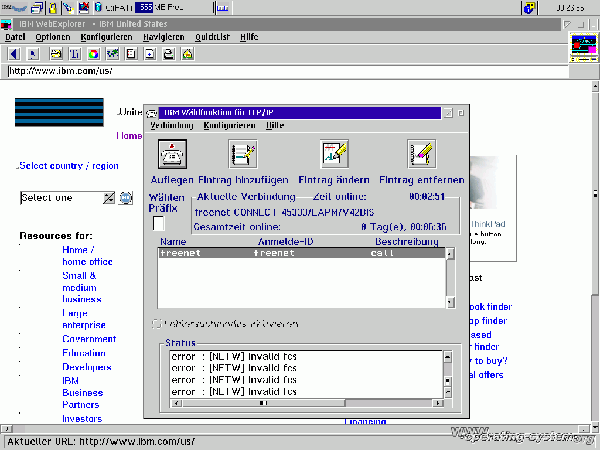Click the OS/2 Warp logo button

14,7
